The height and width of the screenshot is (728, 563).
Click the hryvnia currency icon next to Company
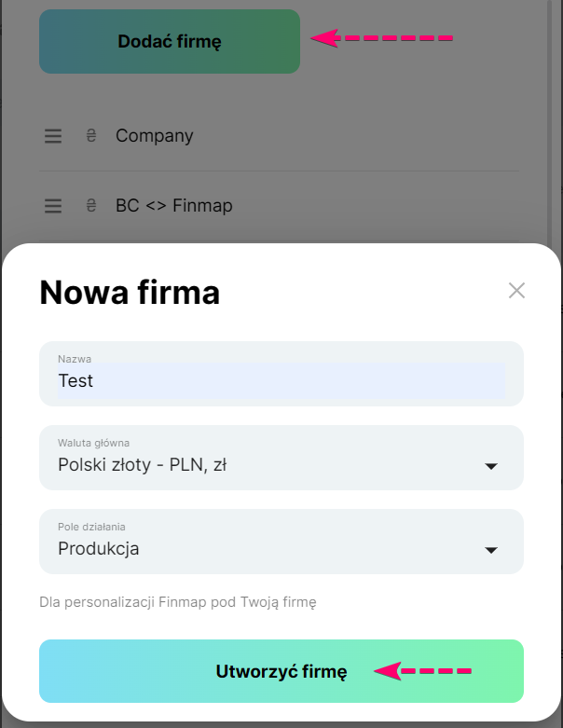point(90,136)
